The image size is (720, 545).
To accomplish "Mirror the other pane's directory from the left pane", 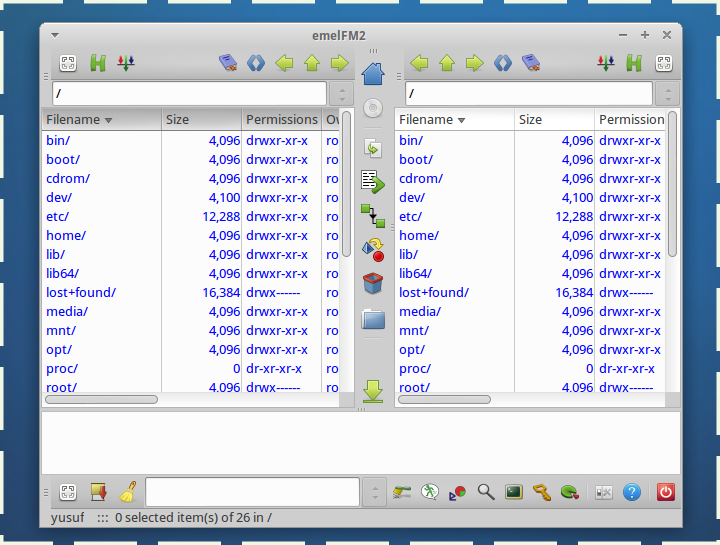I will (x=256, y=63).
